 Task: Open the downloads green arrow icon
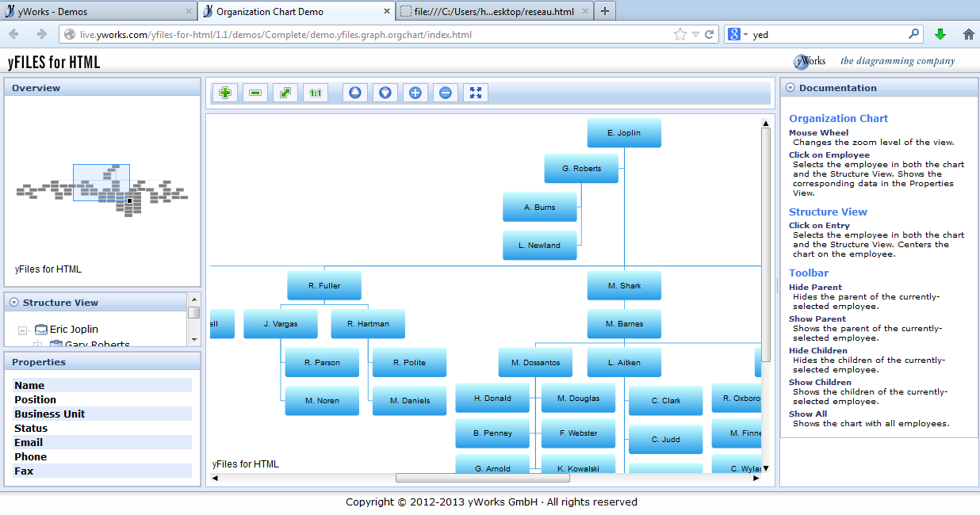tap(940, 34)
